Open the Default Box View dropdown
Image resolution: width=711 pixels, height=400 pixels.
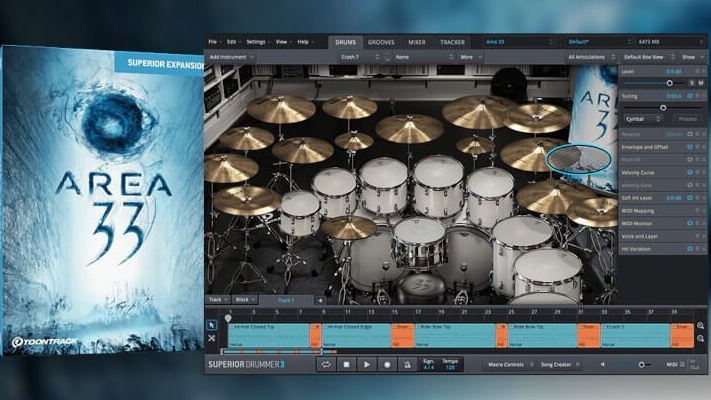pyautogui.click(x=648, y=57)
